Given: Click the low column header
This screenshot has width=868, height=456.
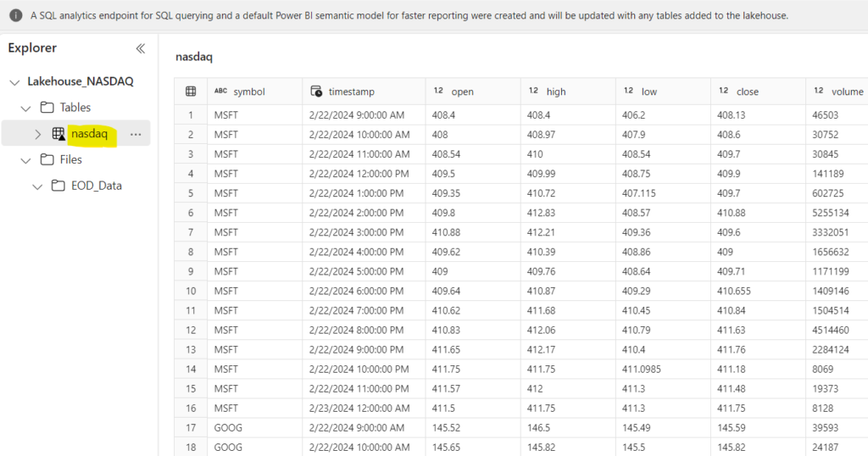Looking at the screenshot, I should coord(663,92).
